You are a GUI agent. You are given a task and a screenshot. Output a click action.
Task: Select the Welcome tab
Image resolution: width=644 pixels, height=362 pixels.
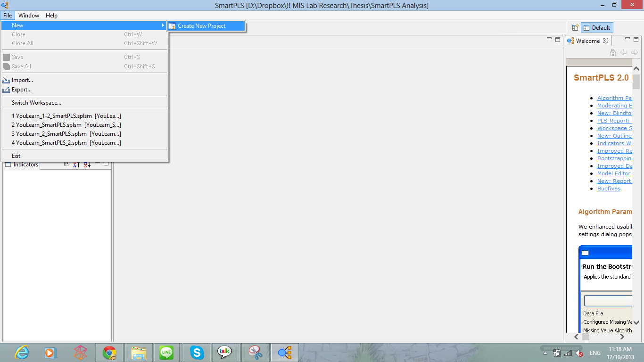coord(587,41)
